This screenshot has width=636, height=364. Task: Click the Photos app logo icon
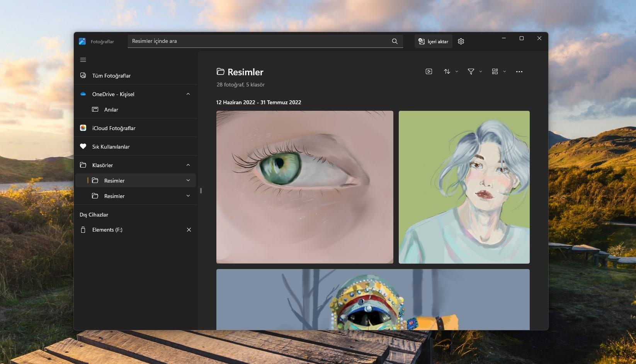tap(82, 41)
